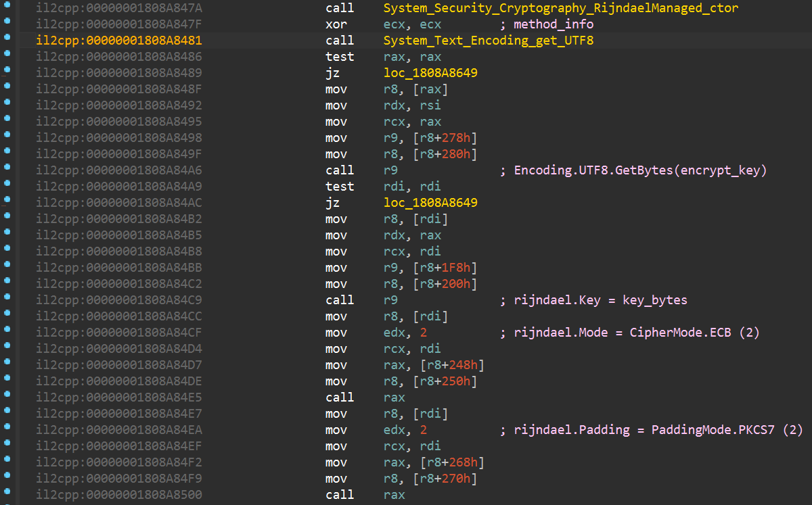Follow the System_Text_Encoding_get_UTF8 function name
This screenshot has width=812, height=505.
[x=489, y=41]
